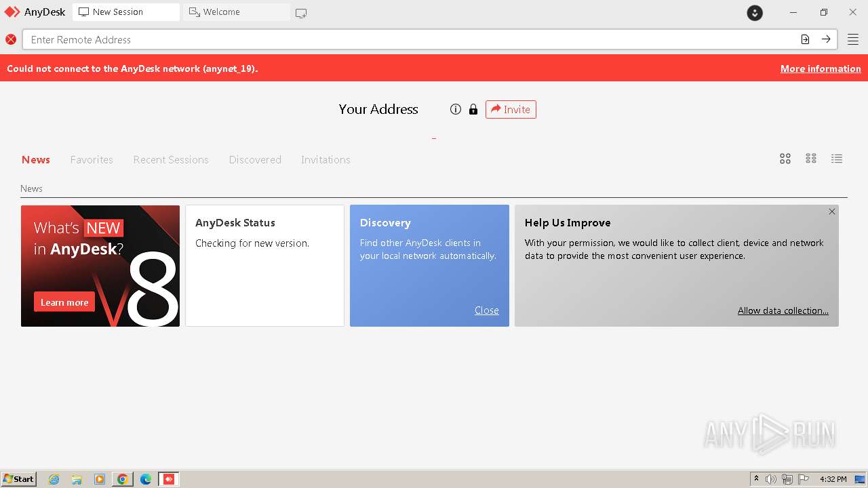Open the Windows Start menu

coord(19,479)
